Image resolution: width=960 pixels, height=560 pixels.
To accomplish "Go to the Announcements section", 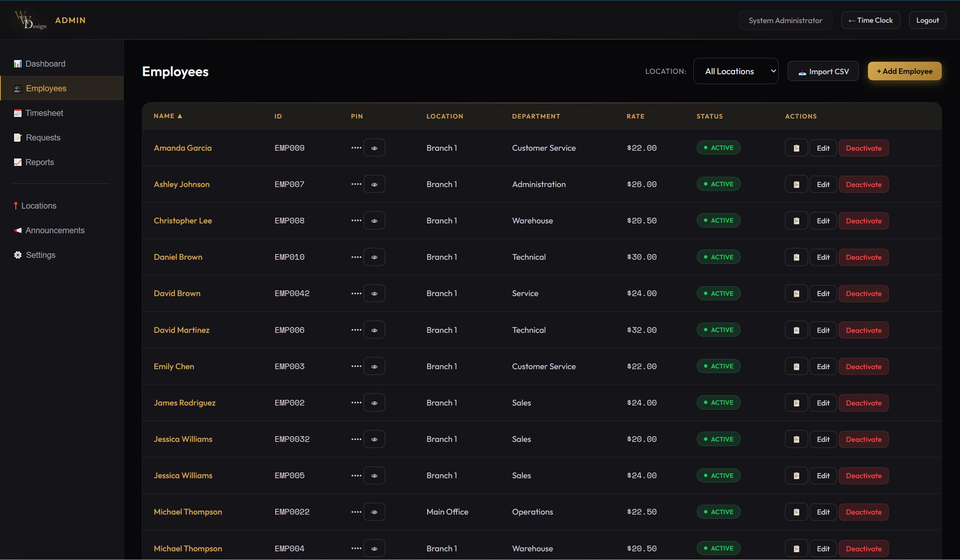I will click(55, 230).
